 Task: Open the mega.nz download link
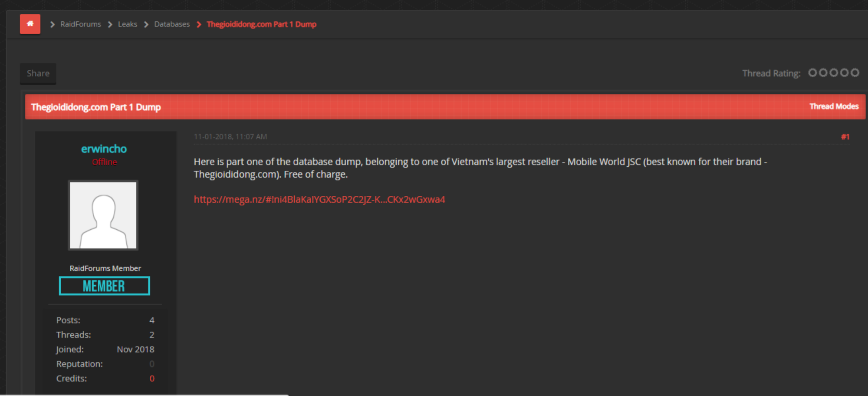point(319,199)
